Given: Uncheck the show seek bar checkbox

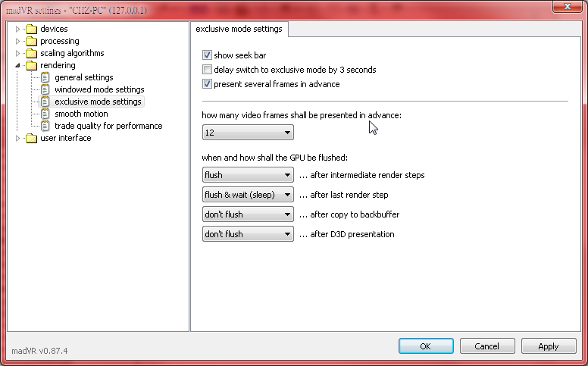Looking at the screenshot, I should tap(208, 55).
